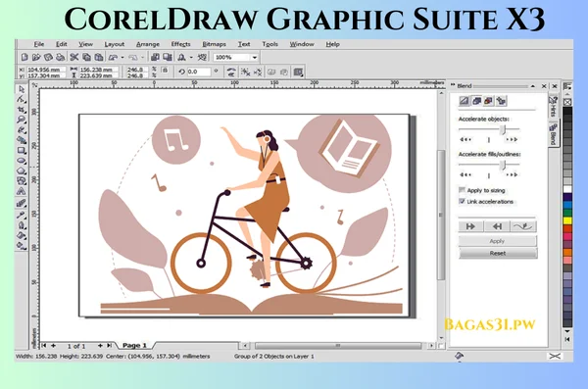
Task: Select the Fill bucket tool
Action: pyautogui.click(x=22, y=235)
